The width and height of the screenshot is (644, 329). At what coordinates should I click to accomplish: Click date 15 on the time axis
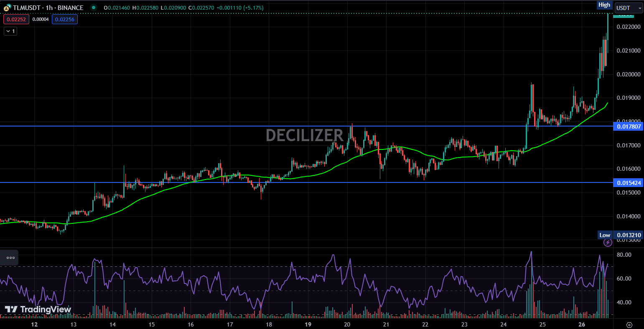click(151, 324)
